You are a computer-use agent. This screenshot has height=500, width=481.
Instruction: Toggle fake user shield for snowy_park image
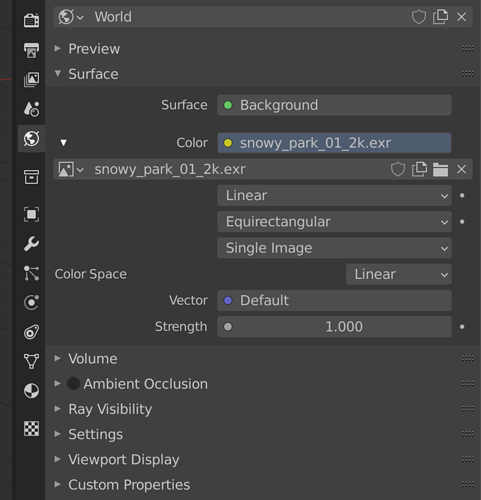point(398,169)
